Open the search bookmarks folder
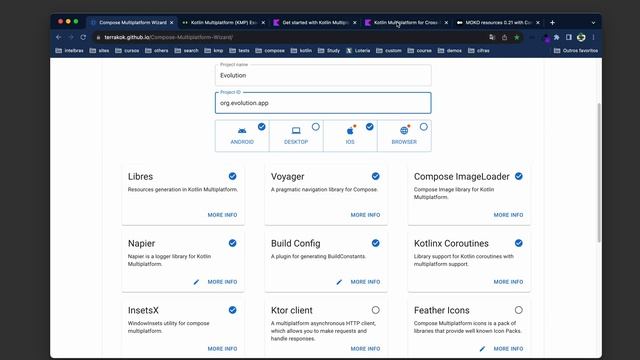The width and height of the screenshot is (640, 360). 187,51
